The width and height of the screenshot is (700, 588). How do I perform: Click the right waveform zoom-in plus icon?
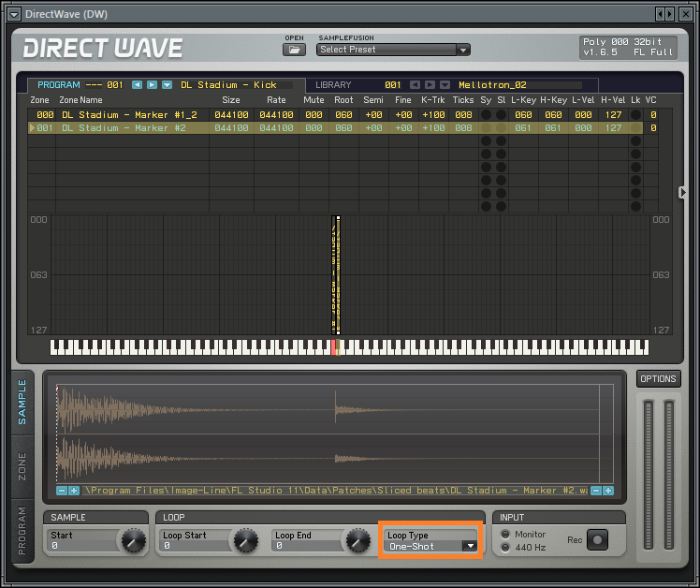click(x=607, y=490)
